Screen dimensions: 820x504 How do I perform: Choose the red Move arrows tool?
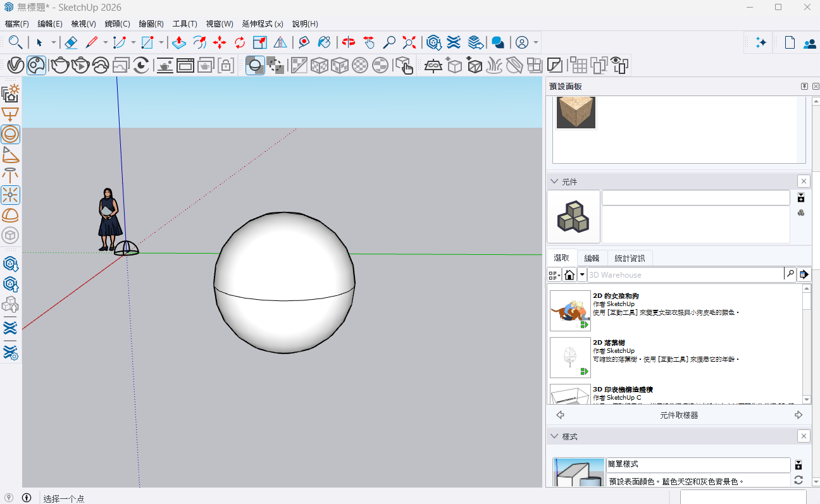[x=220, y=42]
